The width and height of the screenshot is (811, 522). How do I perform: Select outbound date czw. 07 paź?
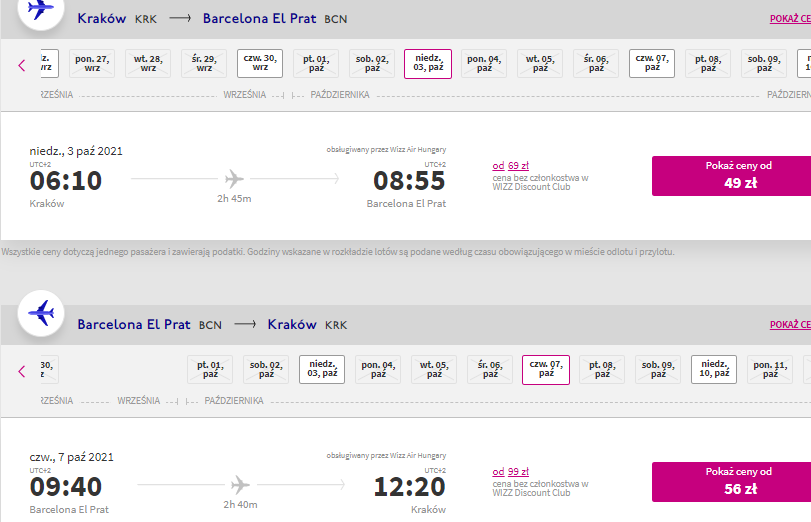[x=652, y=64]
